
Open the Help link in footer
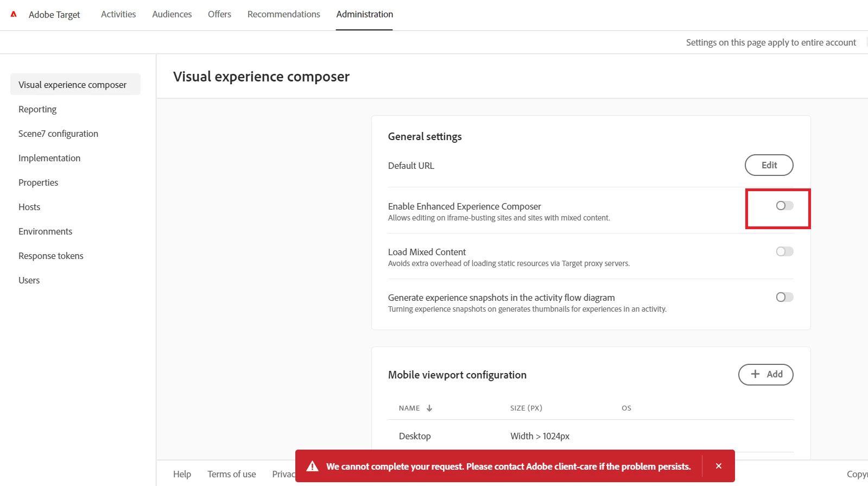tap(182, 474)
